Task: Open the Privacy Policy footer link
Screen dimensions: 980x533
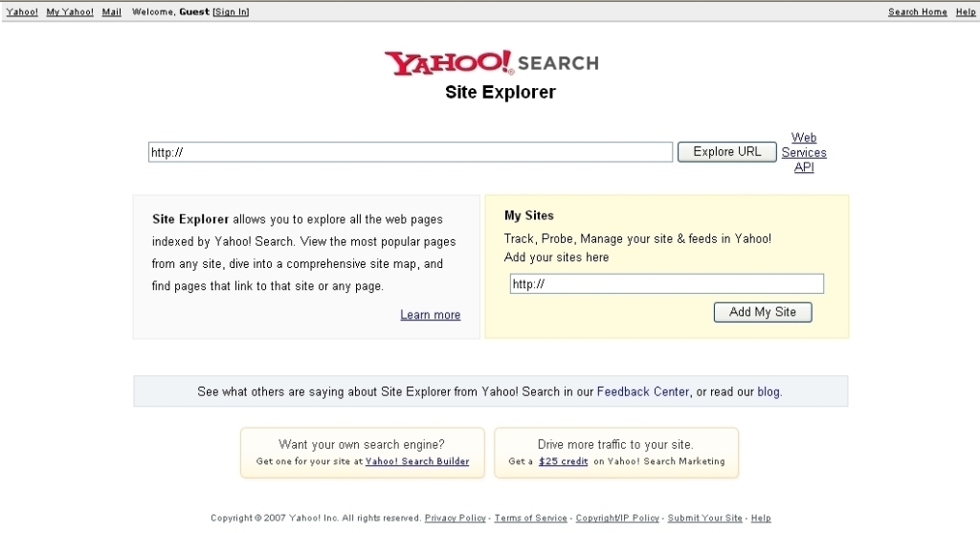Action: [x=455, y=518]
